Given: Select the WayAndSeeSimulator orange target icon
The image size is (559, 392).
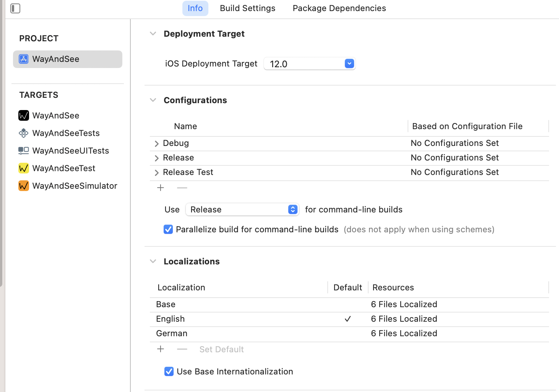Looking at the screenshot, I should click(24, 186).
